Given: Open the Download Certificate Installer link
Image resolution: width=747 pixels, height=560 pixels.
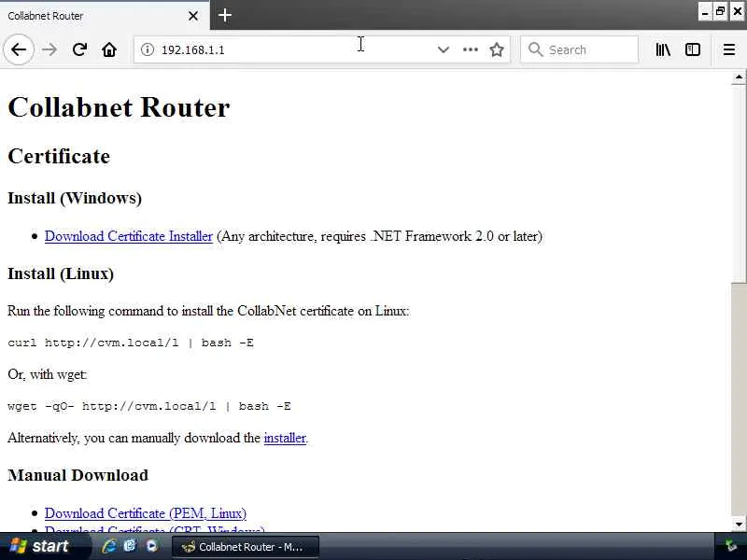Looking at the screenshot, I should 129,236.
